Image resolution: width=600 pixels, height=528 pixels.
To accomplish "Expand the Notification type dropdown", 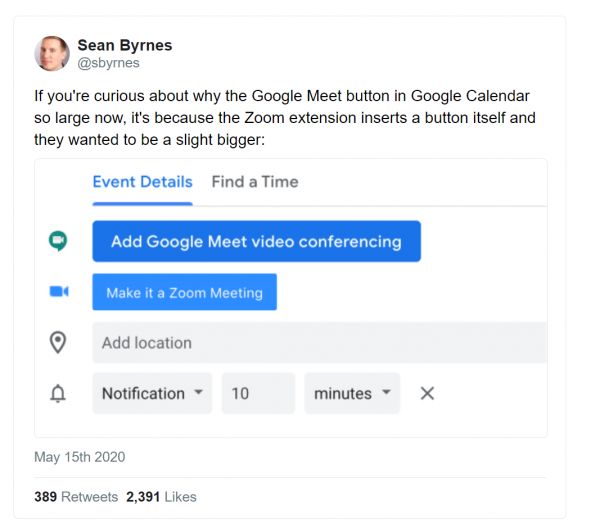I will point(152,394).
